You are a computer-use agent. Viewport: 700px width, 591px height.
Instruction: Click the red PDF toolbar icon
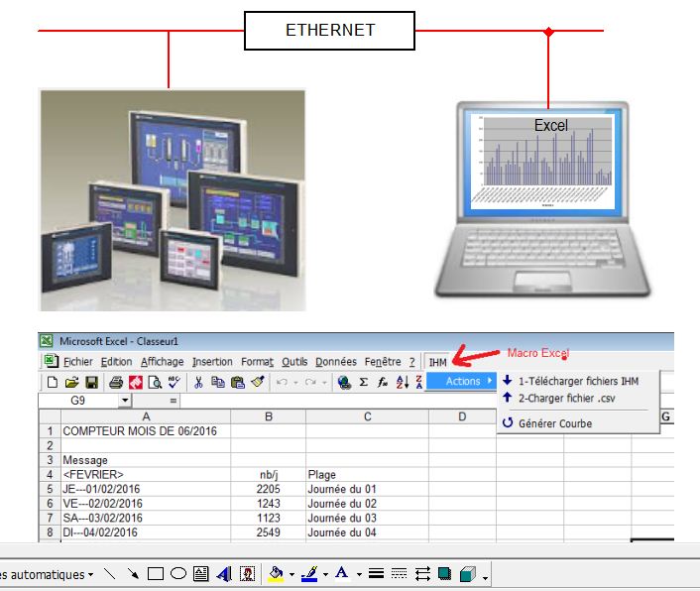coord(136,382)
